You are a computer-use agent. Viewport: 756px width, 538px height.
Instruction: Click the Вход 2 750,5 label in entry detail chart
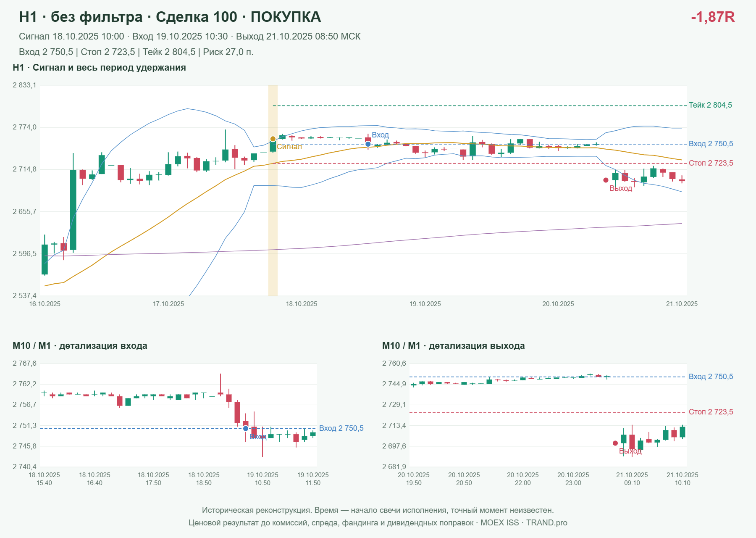pyautogui.click(x=341, y=428)
